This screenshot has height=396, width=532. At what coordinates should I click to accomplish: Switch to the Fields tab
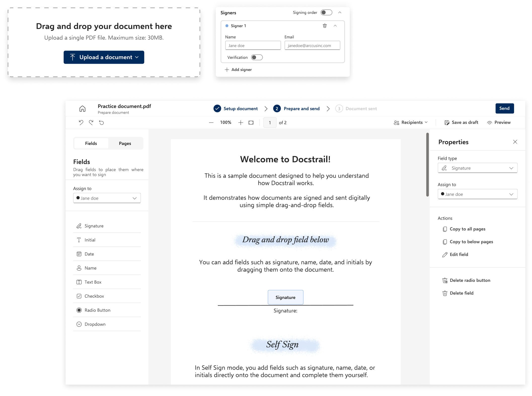91,143
